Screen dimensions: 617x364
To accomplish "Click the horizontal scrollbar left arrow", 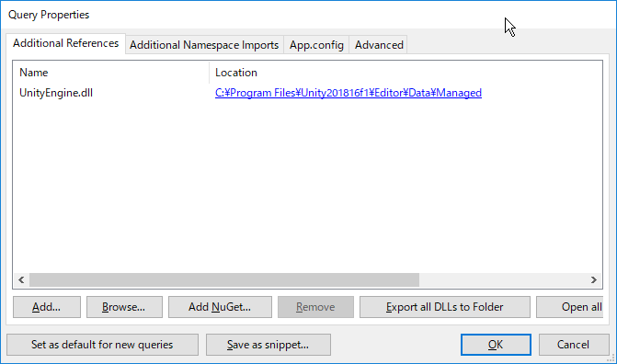I will pyautogui.click(x=21, y=279).
